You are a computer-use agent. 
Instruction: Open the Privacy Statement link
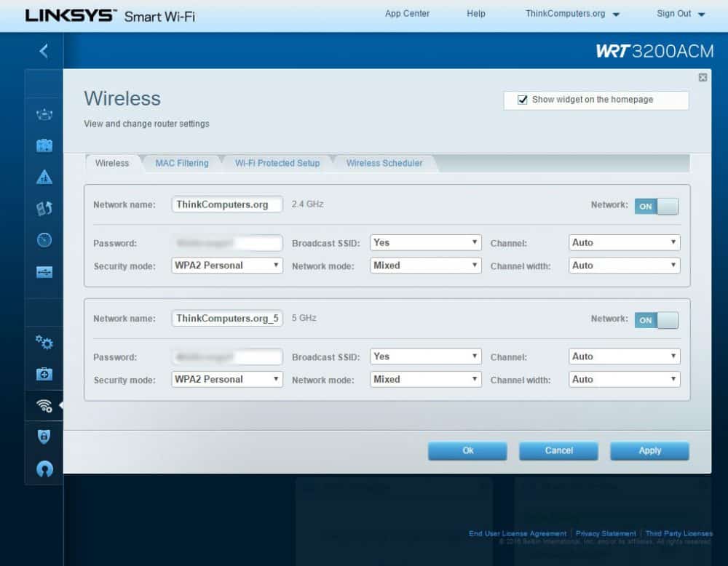(606, 533)
